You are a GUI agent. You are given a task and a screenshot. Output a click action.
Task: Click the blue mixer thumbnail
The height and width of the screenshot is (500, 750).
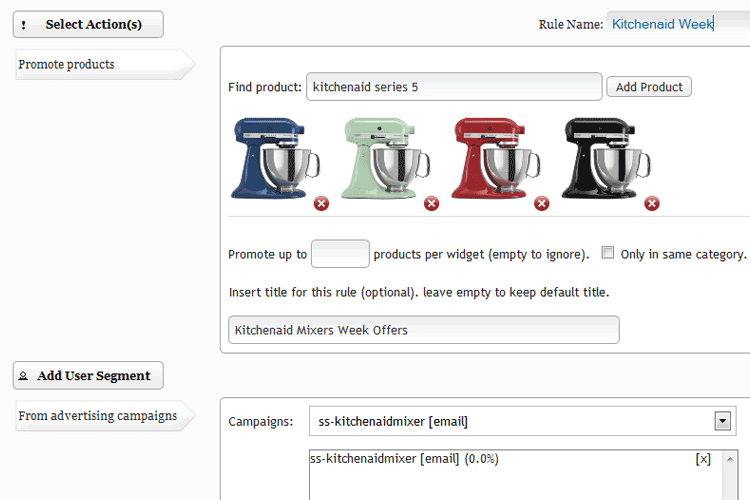click(276, 158)
